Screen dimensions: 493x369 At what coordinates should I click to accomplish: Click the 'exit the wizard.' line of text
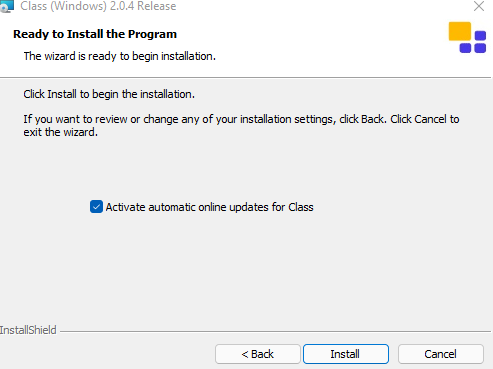point(60,132)
